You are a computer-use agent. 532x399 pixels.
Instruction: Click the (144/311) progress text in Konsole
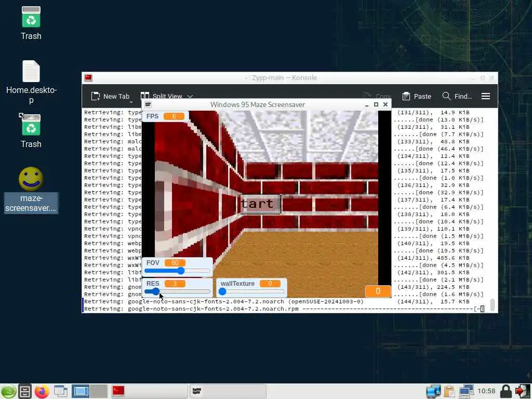tap(415, 302)
